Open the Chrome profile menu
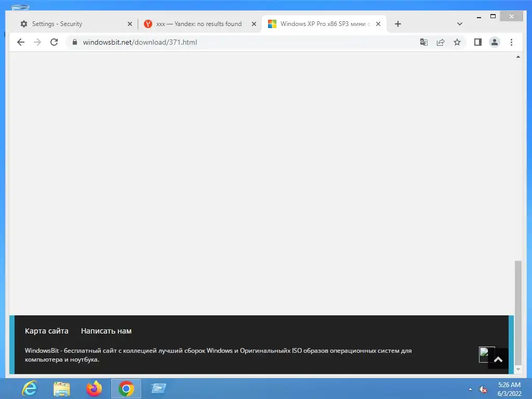Viewport: 532px width, 399px height. [495, 42]
